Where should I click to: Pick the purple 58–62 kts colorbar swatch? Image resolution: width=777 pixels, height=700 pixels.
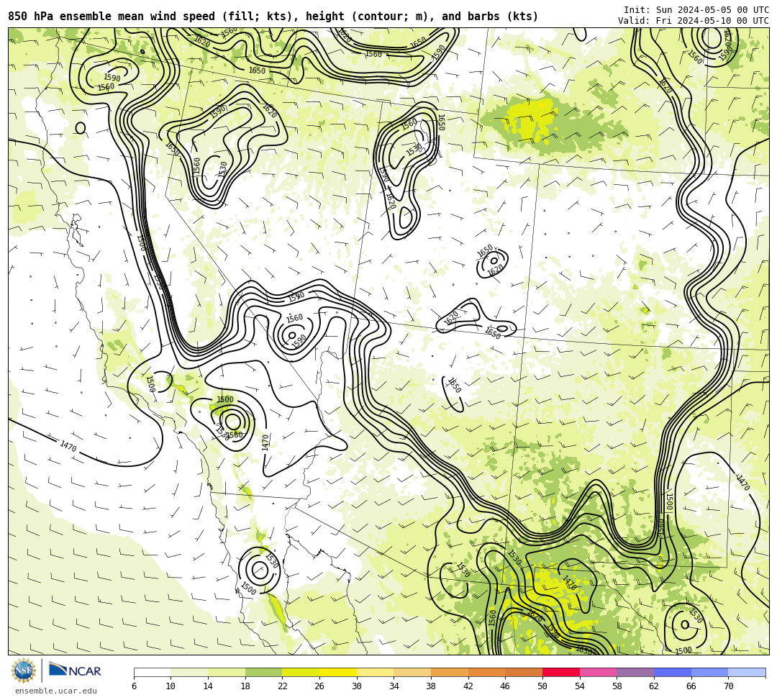tap(635, 672)
